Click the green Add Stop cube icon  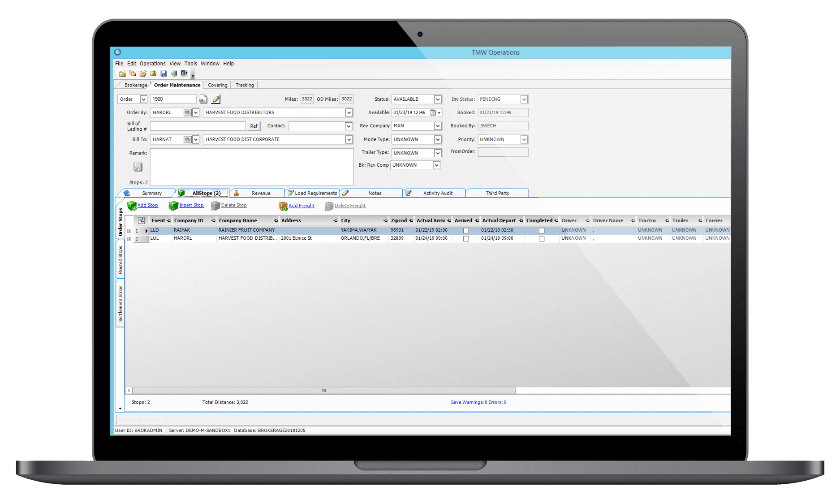[x=132, y=206]
